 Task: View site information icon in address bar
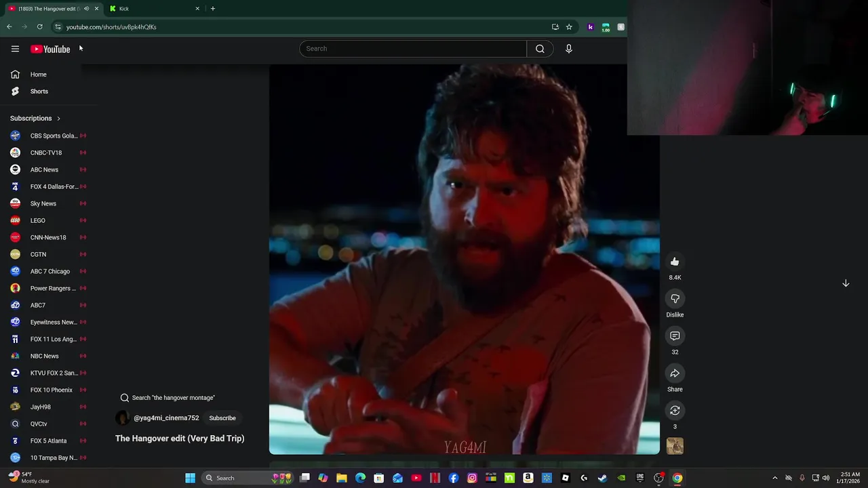point(58,27)
